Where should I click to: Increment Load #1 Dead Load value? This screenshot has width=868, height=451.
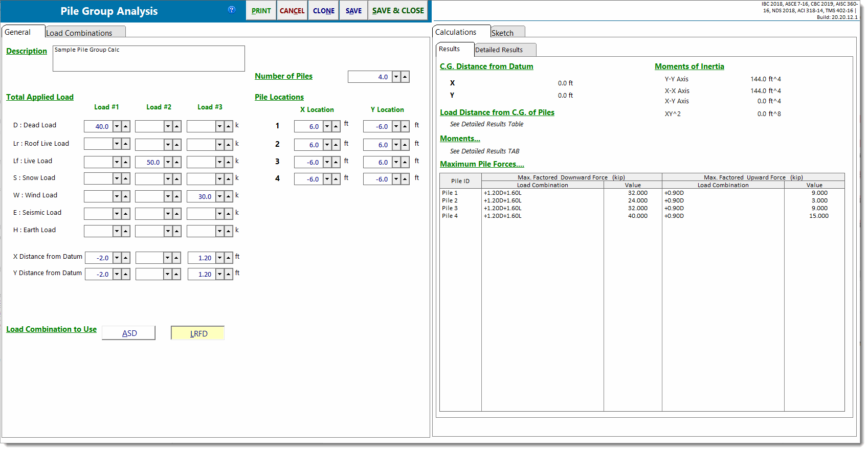pos(126,126)
